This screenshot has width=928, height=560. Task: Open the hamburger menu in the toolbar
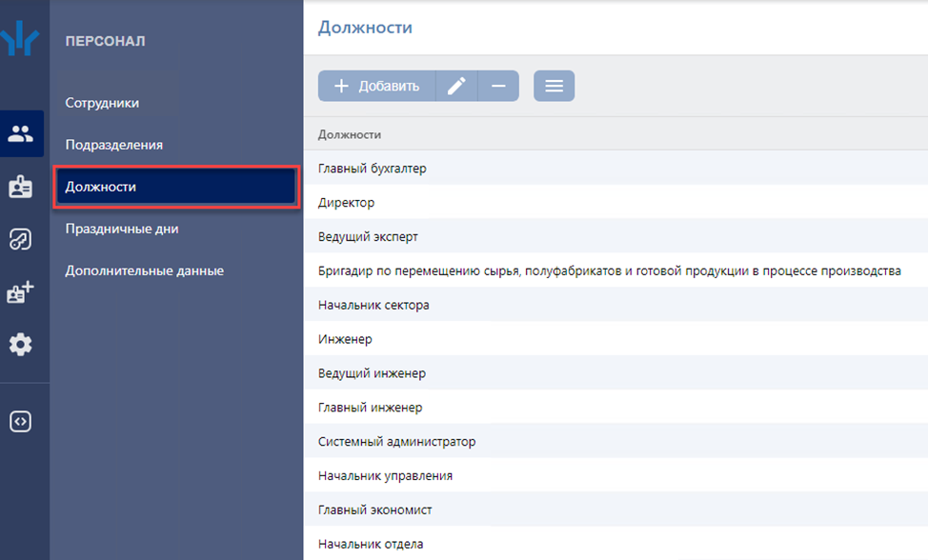click(x=554, y=86)
